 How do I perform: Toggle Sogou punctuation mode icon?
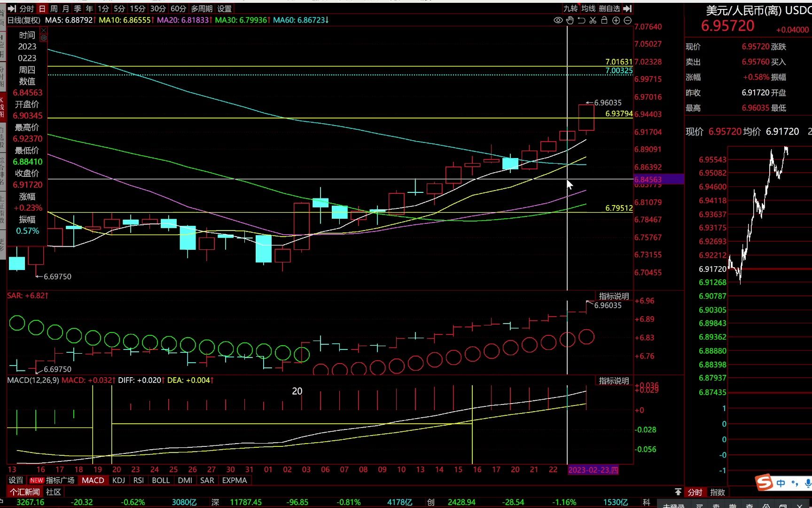(x=795, y=483)
